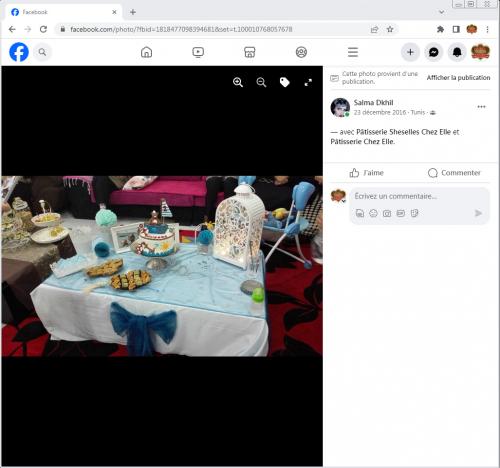Add a GIF to the comment
Viewport: 500px width, 468px height.
pos(401,213)
